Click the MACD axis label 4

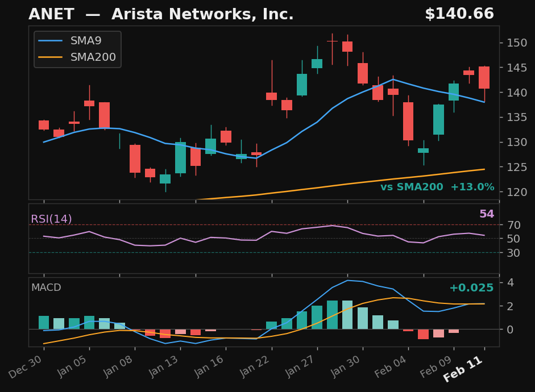coord(510,282)
